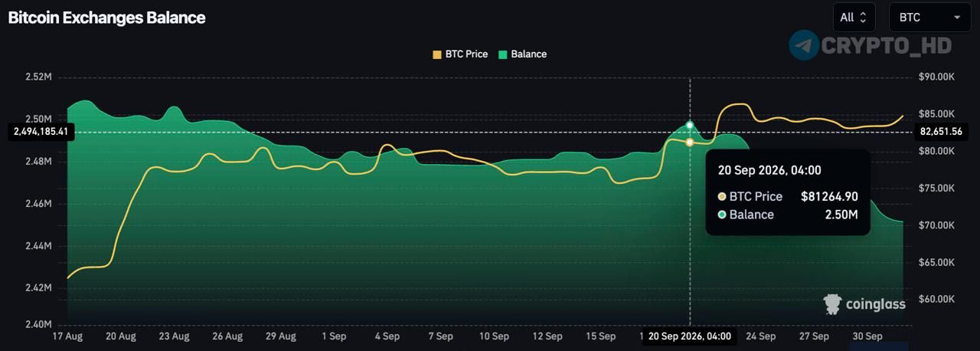Click the 26 Aug date label
980x351 pixels.
point(227,336)
